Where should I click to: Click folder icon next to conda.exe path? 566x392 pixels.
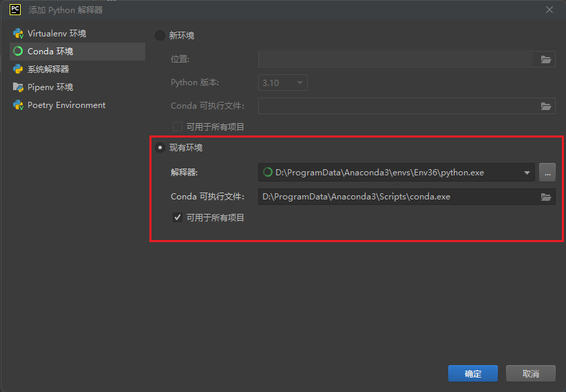(546, 197)
